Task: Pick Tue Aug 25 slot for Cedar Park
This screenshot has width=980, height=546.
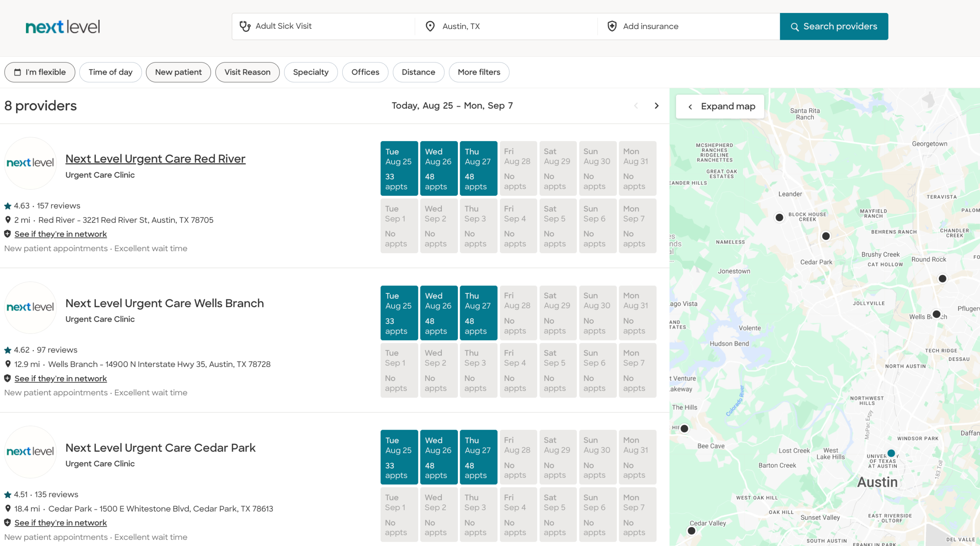Action: point(399,457)
